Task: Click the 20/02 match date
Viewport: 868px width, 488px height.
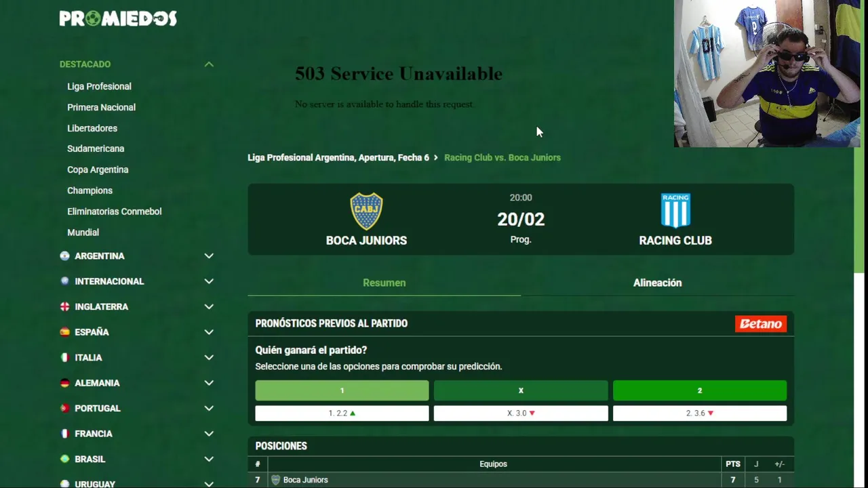Action: coord(521,219)
